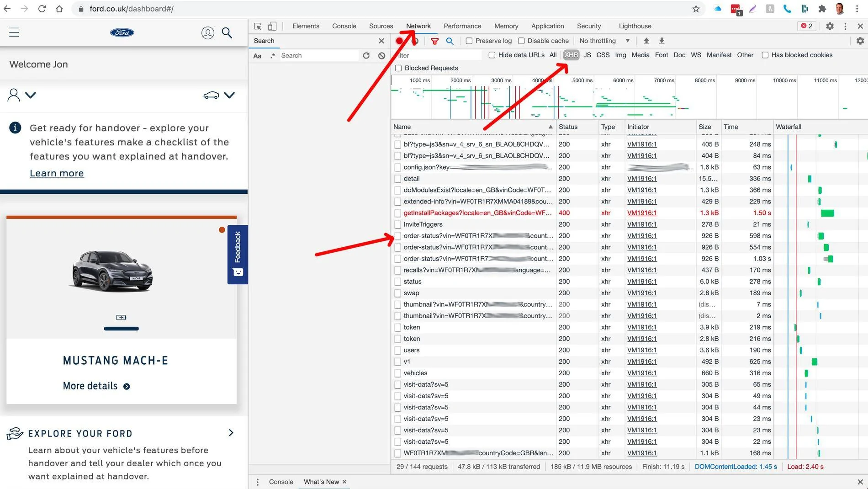Open the VM1916:1 initiator for detail row
The image size is (868, 489).
[642, 179]
